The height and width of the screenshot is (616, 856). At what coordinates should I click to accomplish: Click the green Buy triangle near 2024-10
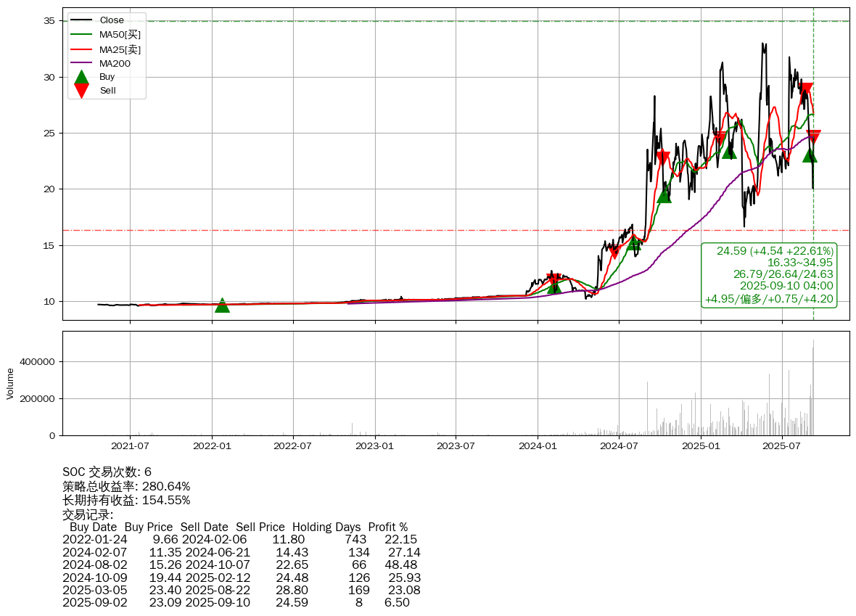[664, 195]
